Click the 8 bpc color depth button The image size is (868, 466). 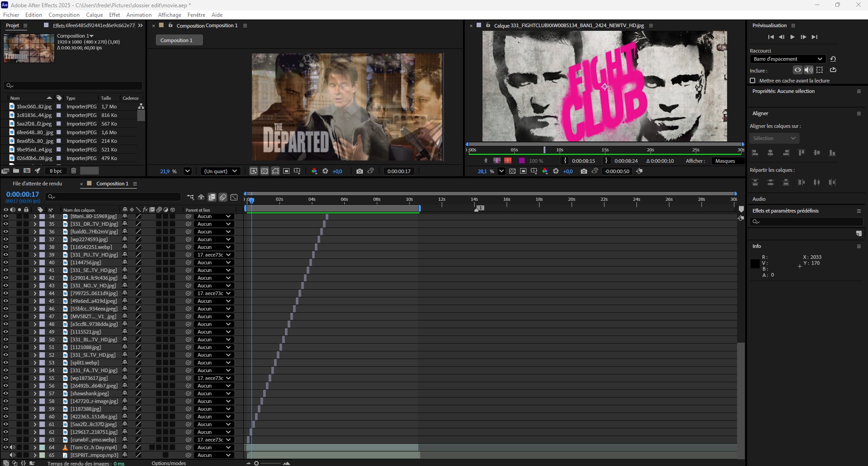56,171
